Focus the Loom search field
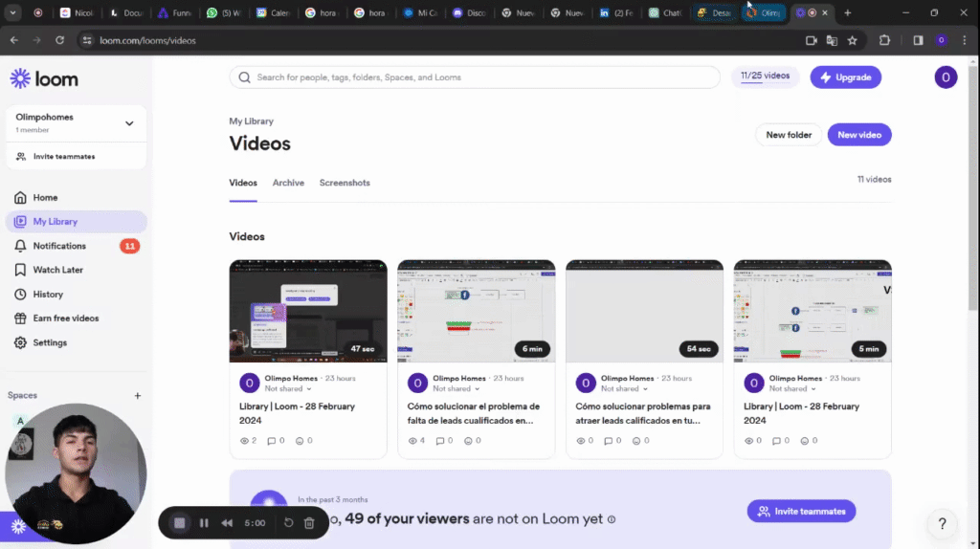This screenshot has height=549, width=980. (x=475, y=77)
